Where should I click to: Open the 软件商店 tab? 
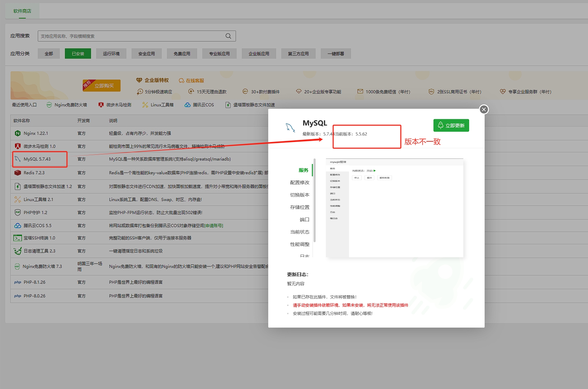22,11
